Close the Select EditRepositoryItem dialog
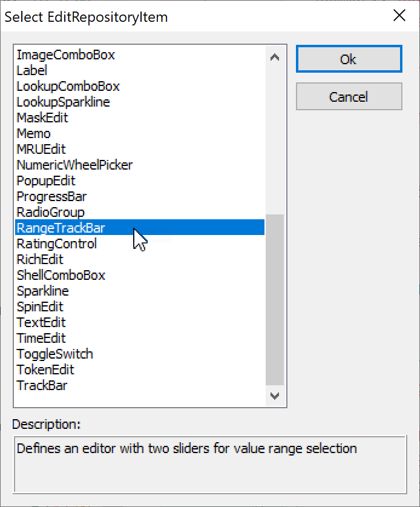The height and width of the screenshot is (507, 420). coord(399,16)
